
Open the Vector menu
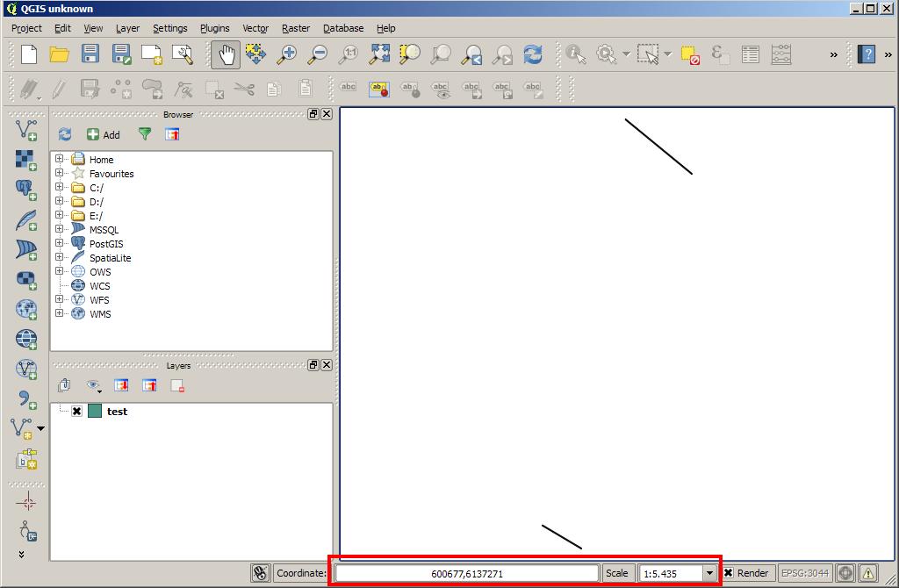pyautogui.click(x=255, y=28)
